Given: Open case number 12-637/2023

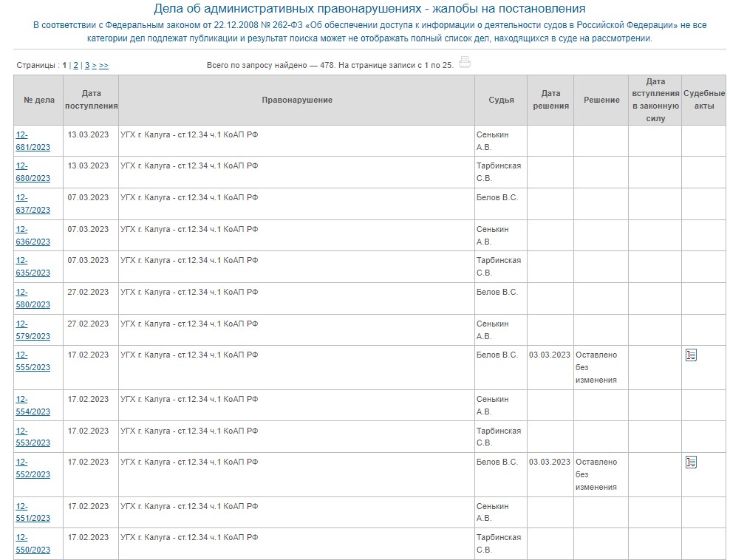Looking at the screenshot, I should coord(33,204).
